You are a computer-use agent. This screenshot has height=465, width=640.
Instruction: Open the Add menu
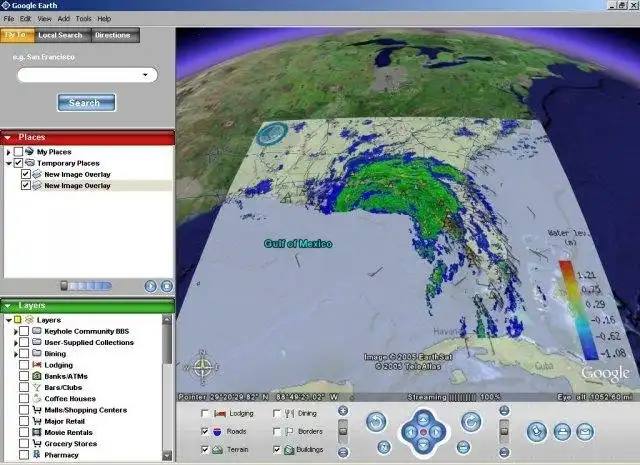tap(64, 19)
